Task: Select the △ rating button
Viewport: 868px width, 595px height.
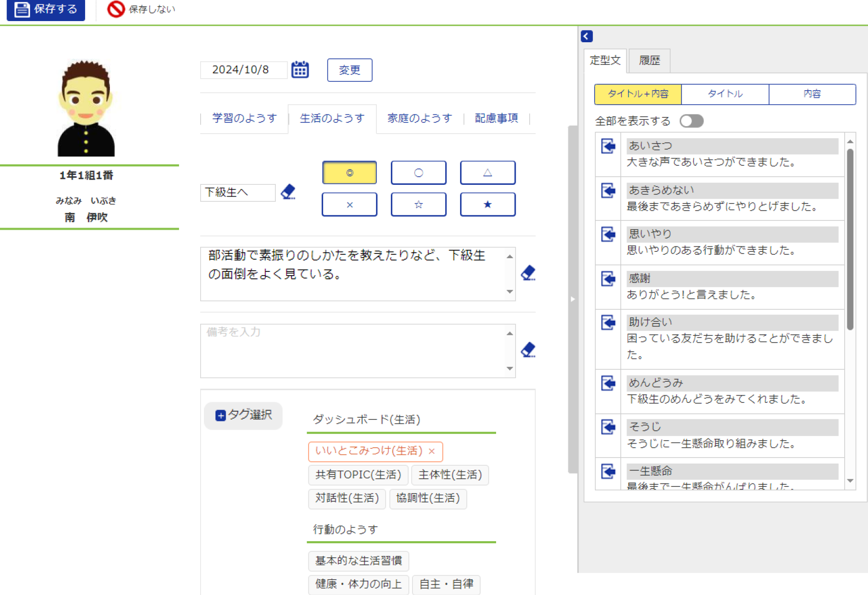Action: [487, 173]
